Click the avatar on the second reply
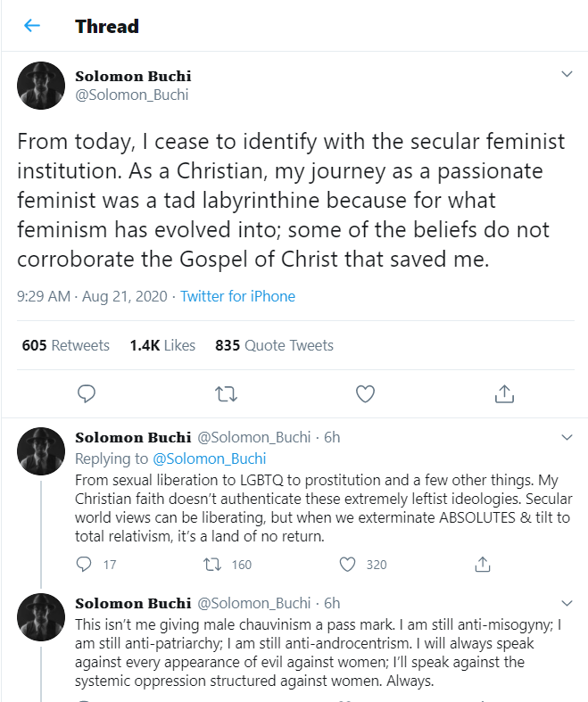This screenshot has width=588, height=702. click(x=41, y=616)
